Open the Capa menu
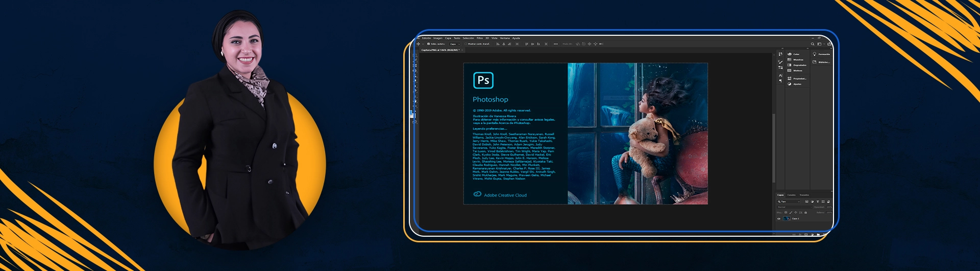 click(x=448, y=38)
